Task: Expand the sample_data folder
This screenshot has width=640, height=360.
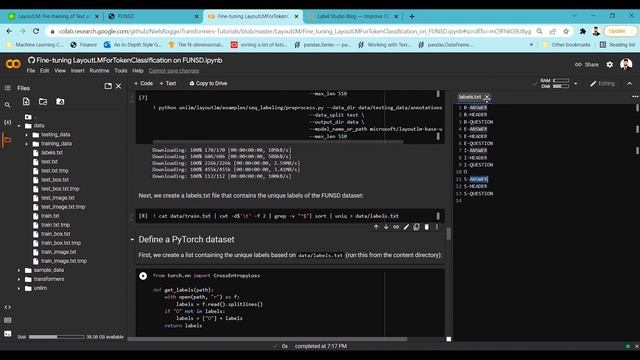Action: point(19,270)
